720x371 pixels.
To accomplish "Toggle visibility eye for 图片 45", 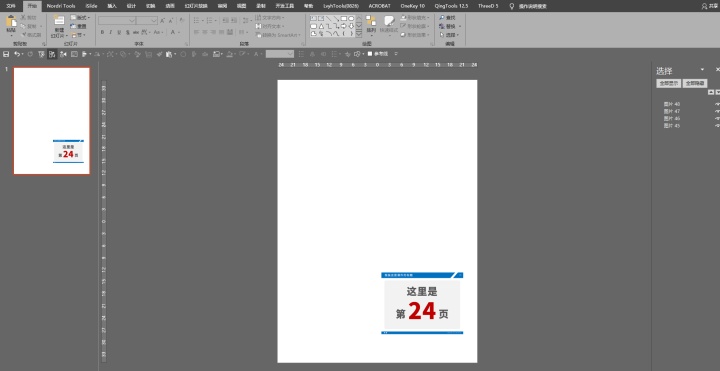I will point(717,125).
